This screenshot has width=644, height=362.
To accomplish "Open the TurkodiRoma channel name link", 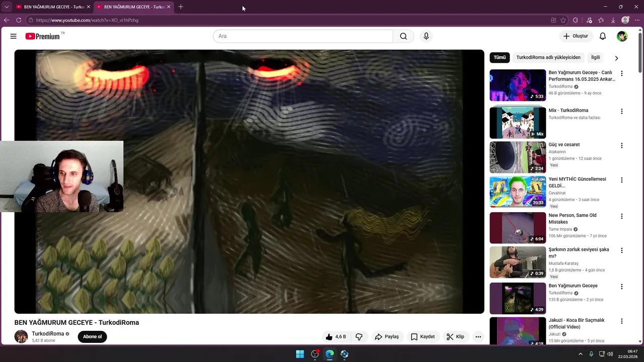I will tap(48, 334).
